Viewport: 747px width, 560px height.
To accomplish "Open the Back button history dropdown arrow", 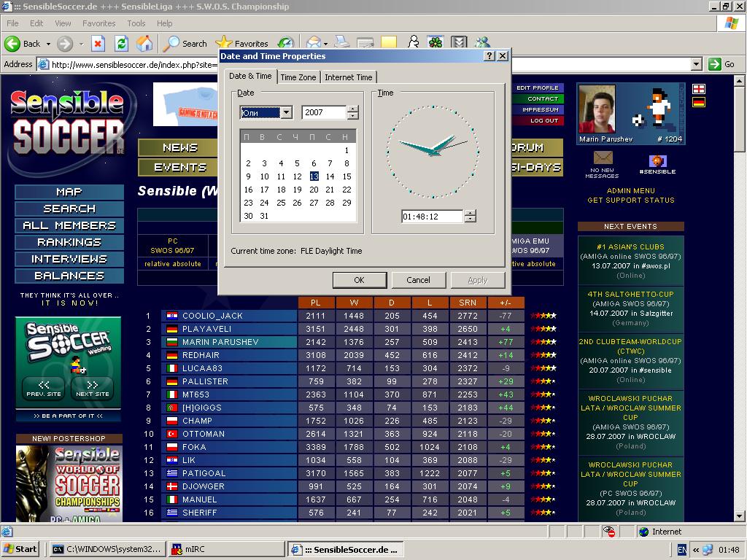I will click(x=49, y=44).
